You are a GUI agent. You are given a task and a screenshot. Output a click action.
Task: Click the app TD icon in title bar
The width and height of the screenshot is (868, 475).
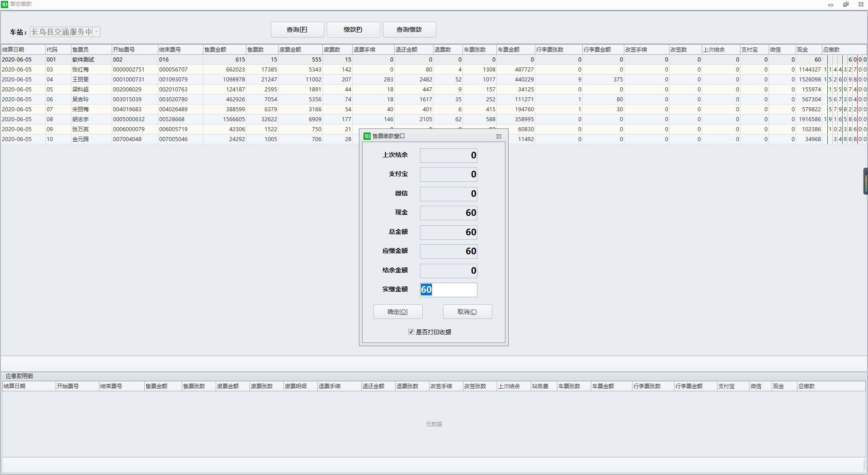(5, 4)
